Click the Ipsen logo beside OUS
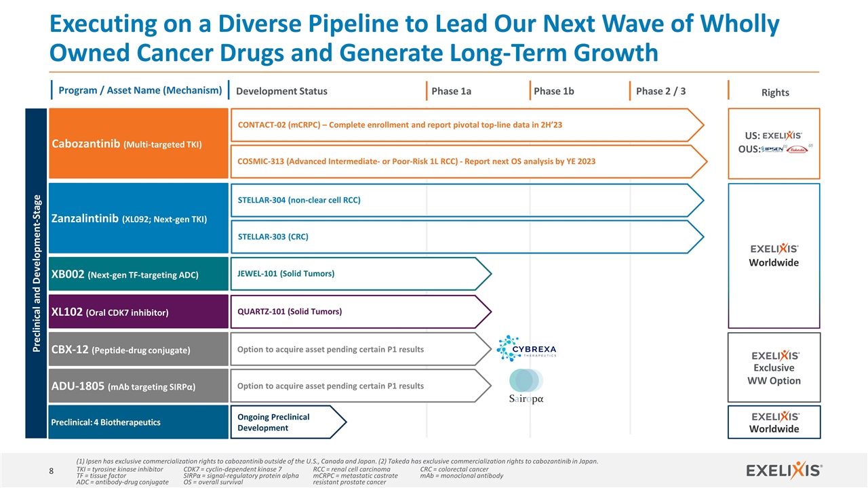This screenshot has width=868, height=488. pos(772,149)
